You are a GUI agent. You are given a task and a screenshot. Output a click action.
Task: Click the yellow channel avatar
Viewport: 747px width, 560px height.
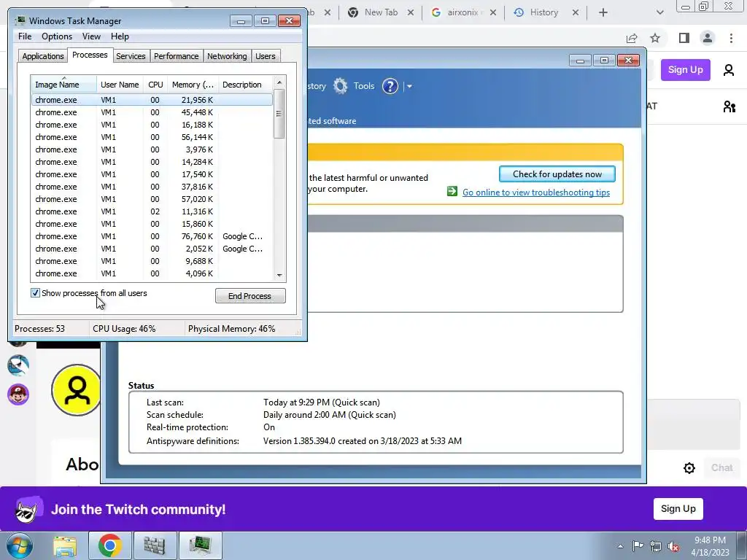coord(76,390)
